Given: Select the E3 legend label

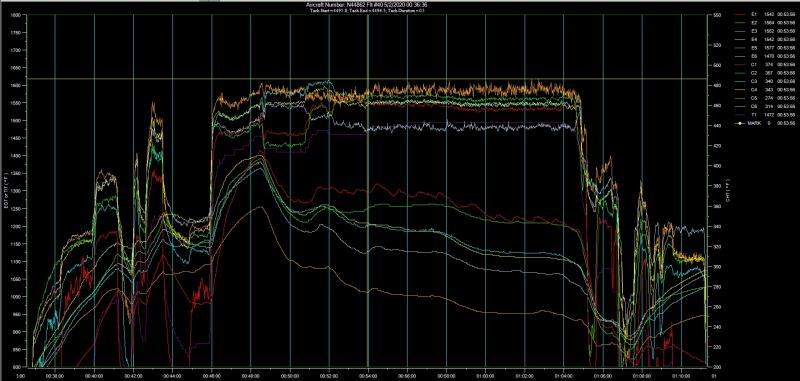Looking at the screenshot, I should pos(754,31).
